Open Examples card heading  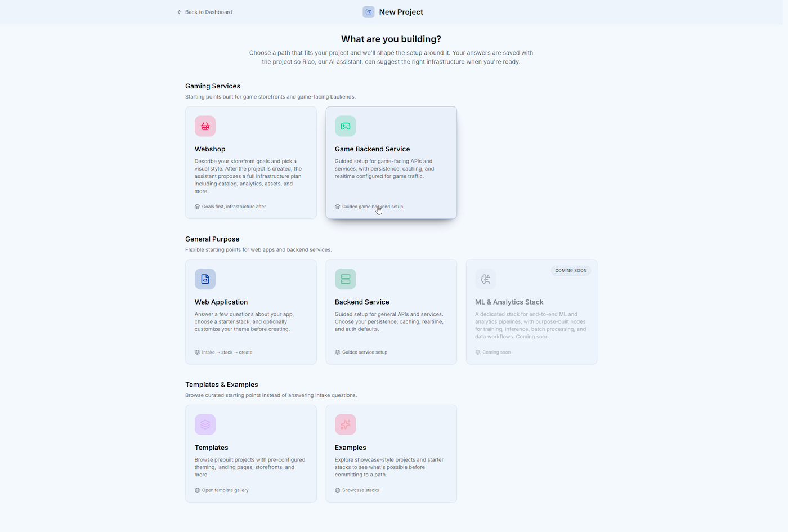350,448
